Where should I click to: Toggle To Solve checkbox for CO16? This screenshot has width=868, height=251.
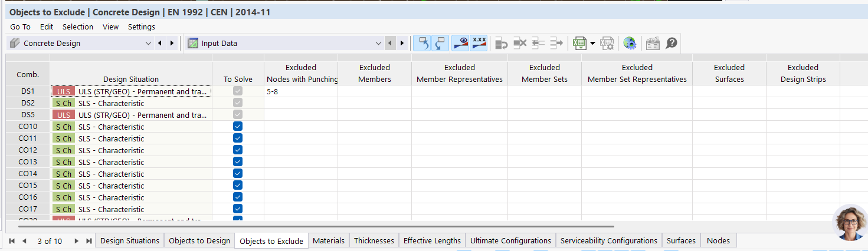238,197
